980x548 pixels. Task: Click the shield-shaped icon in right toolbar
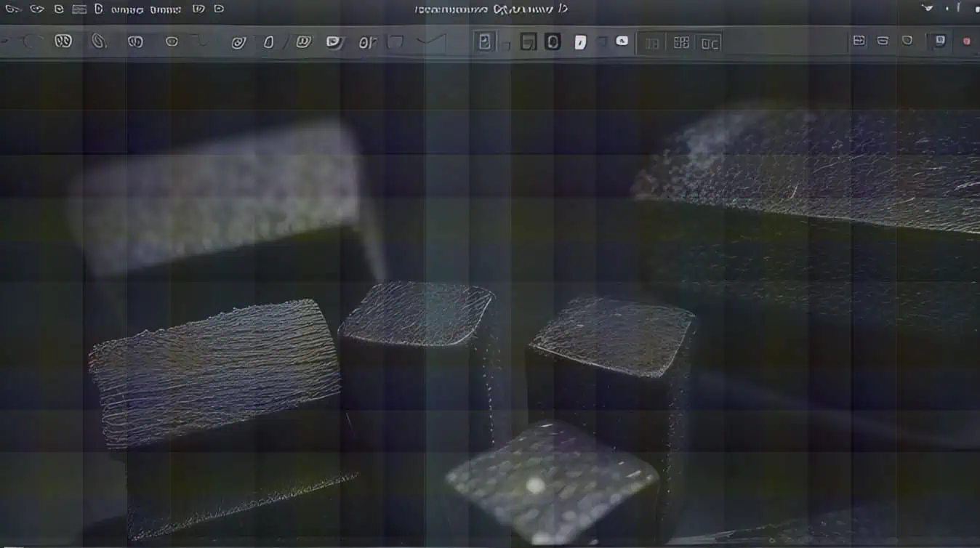point(907,41)
